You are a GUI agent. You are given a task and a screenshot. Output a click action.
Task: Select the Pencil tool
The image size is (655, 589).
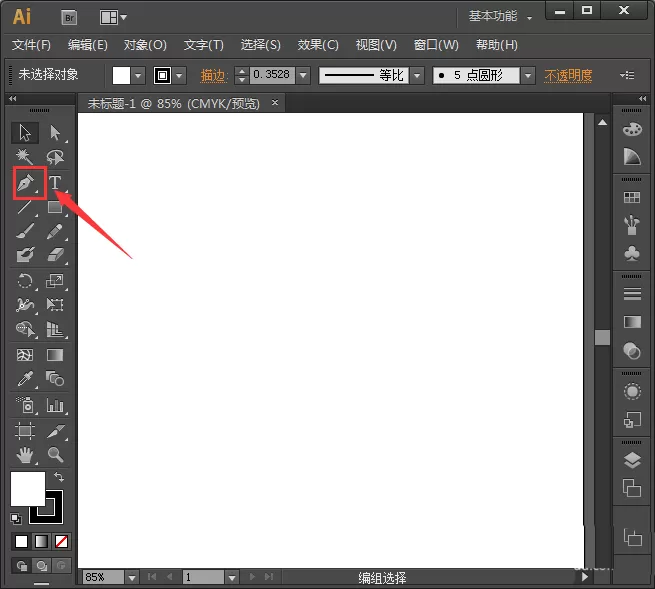(x=55, y=231)
